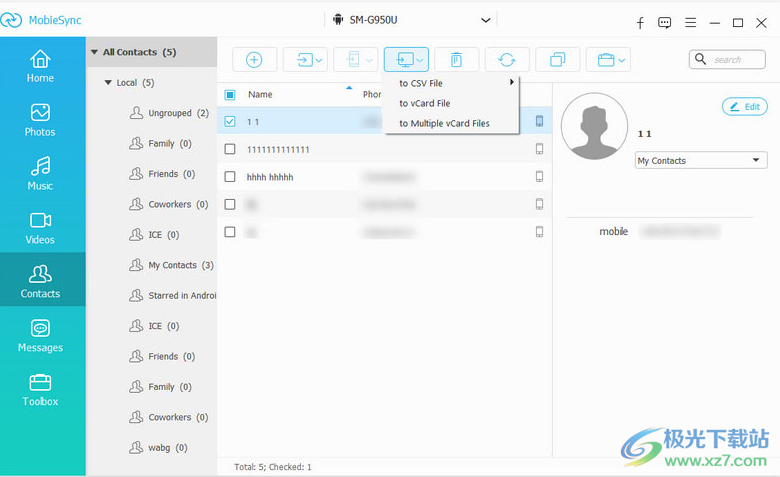Open the Photos section in sidebar

point(41,120)
